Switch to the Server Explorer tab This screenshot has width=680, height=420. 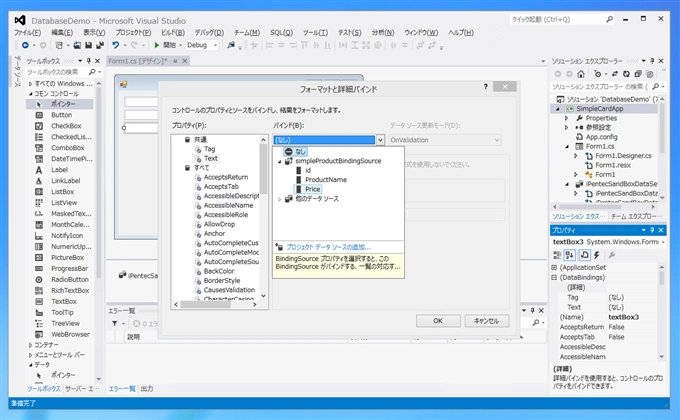(82, 389)
